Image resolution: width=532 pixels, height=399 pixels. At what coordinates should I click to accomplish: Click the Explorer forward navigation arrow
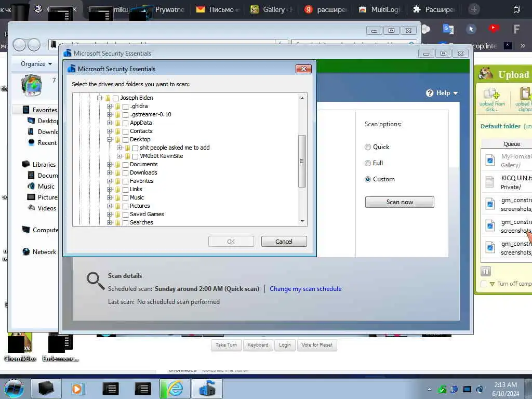click(x=34, y=45)
